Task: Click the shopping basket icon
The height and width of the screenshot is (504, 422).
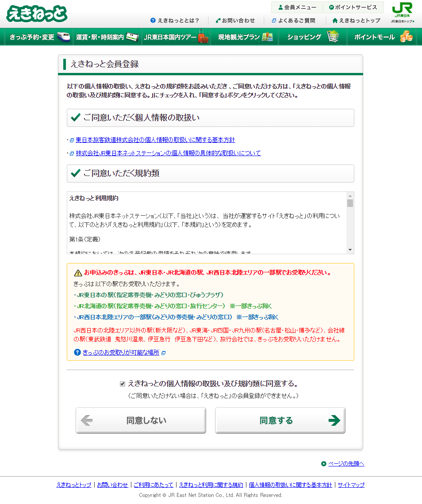Action: 333,36
